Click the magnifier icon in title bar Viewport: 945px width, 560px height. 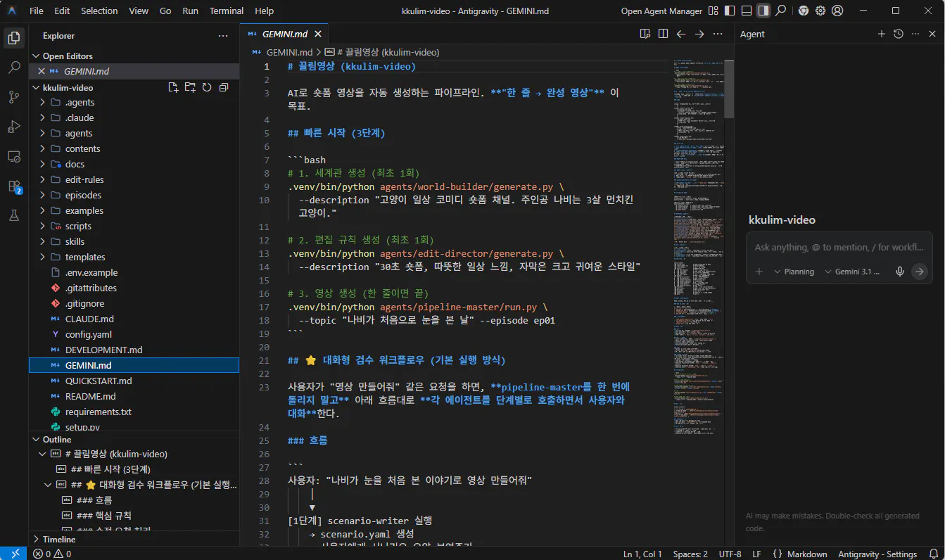click(780, 11)
